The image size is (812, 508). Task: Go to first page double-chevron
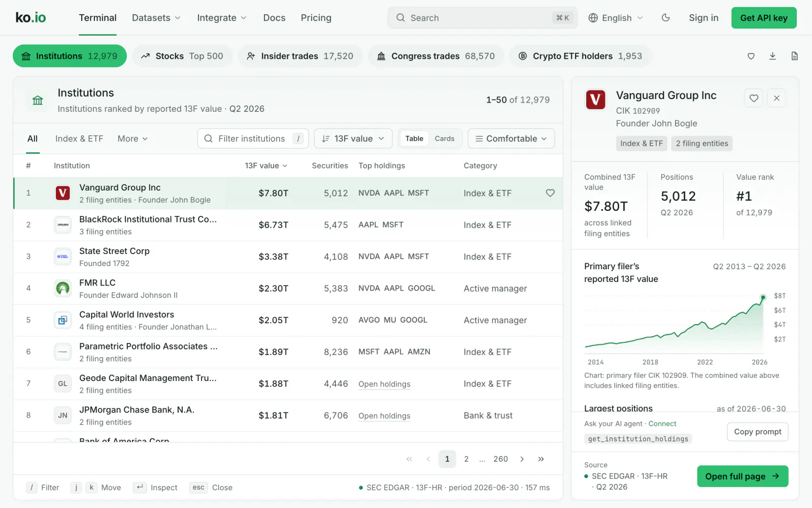(x=409, y=459)
